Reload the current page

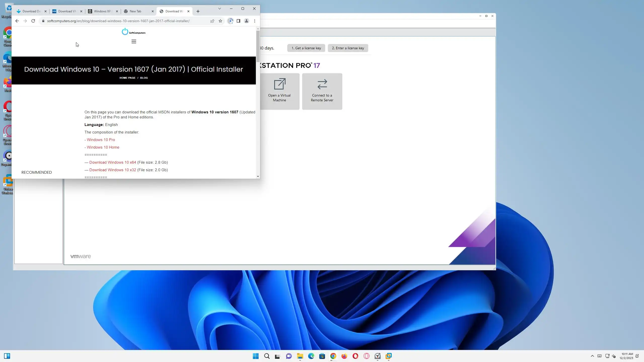(33, 21)
